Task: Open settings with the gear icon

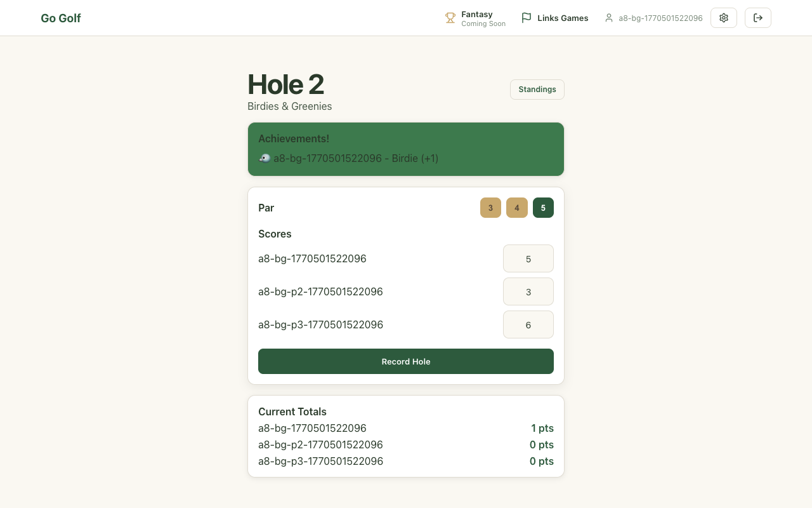Action: (x=723, y=18)
